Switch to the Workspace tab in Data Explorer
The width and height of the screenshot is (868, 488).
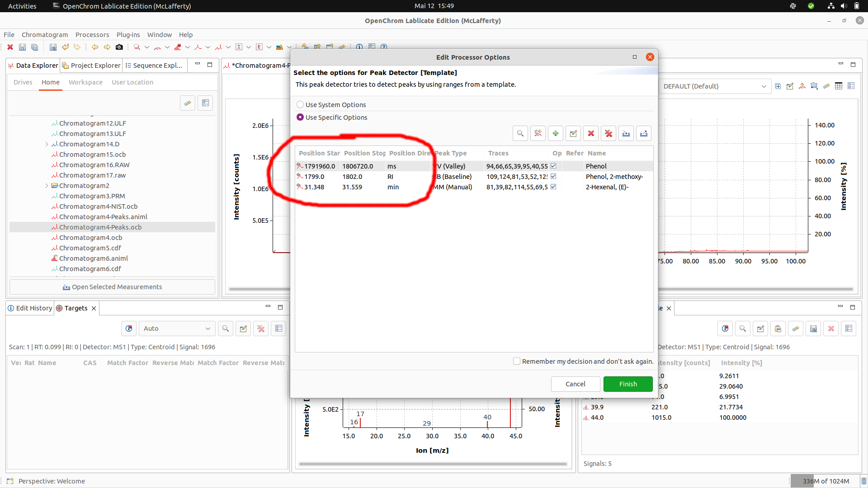[x=85, y=82]
